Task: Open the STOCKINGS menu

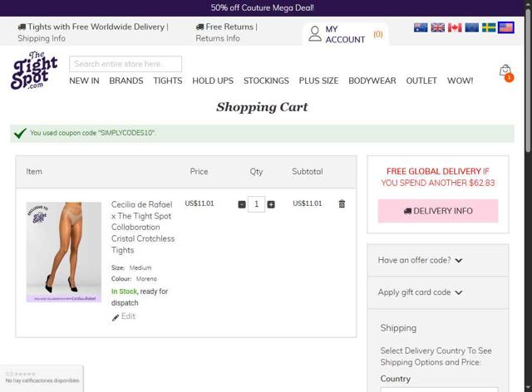Action: coord(266,81)
